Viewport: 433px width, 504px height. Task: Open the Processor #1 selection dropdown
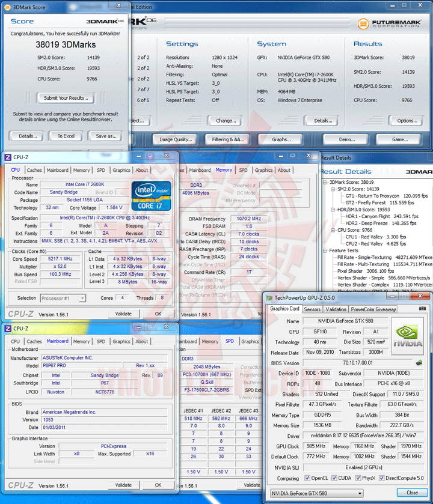[63, 299]
